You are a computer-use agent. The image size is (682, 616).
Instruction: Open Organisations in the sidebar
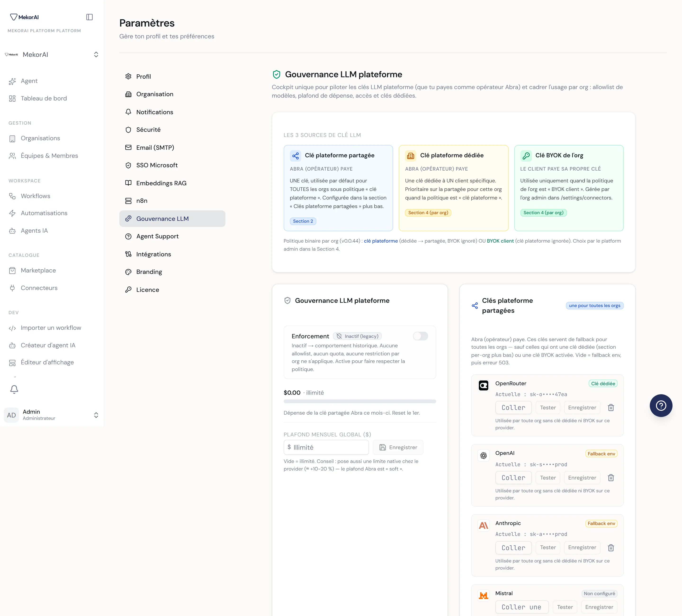52,138
